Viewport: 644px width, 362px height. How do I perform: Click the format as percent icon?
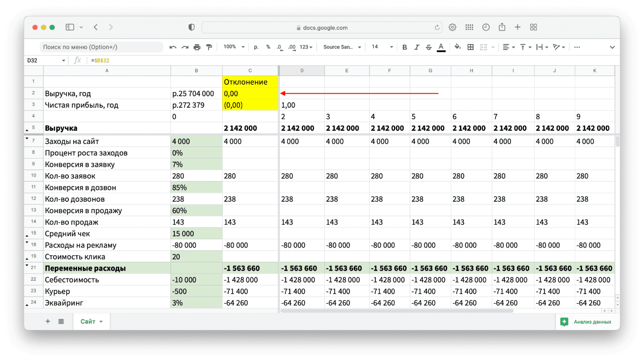[x=268, y=47]
